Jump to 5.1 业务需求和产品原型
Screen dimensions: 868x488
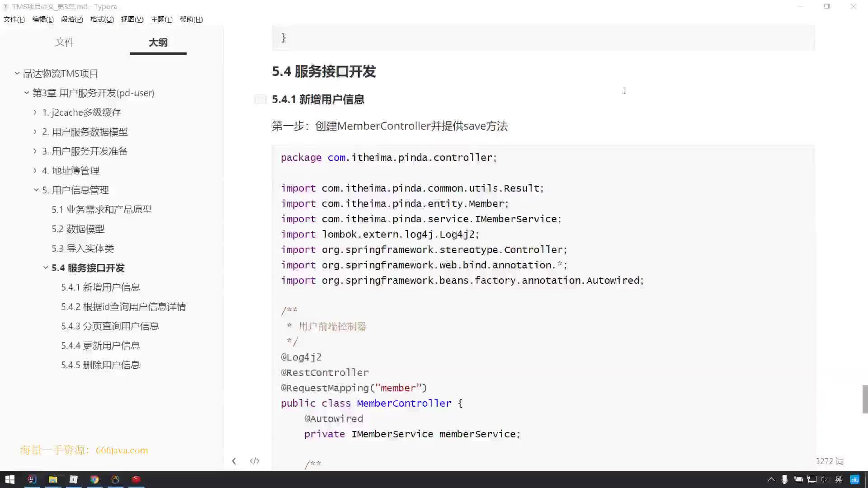(102, 209)
